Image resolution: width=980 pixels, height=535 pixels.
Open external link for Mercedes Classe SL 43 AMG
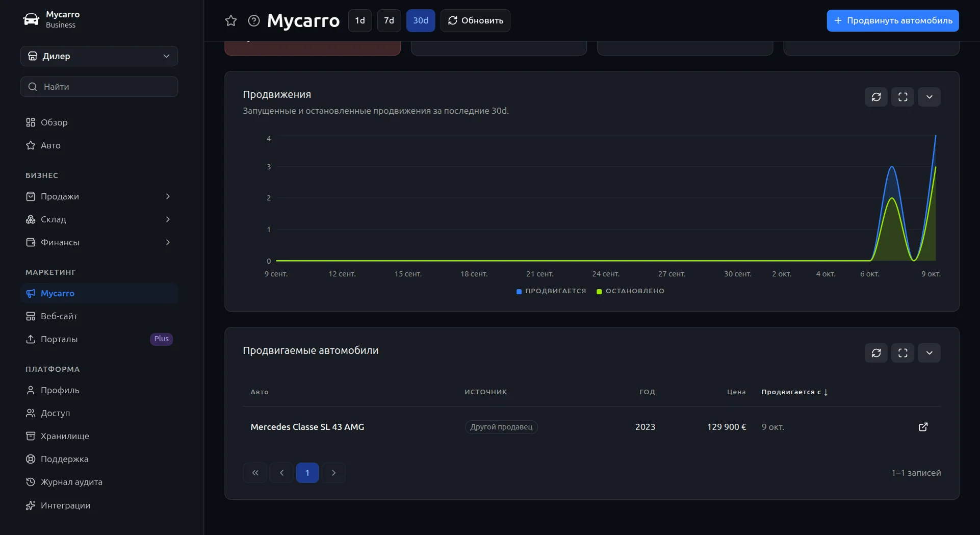(x=923, y=427)
